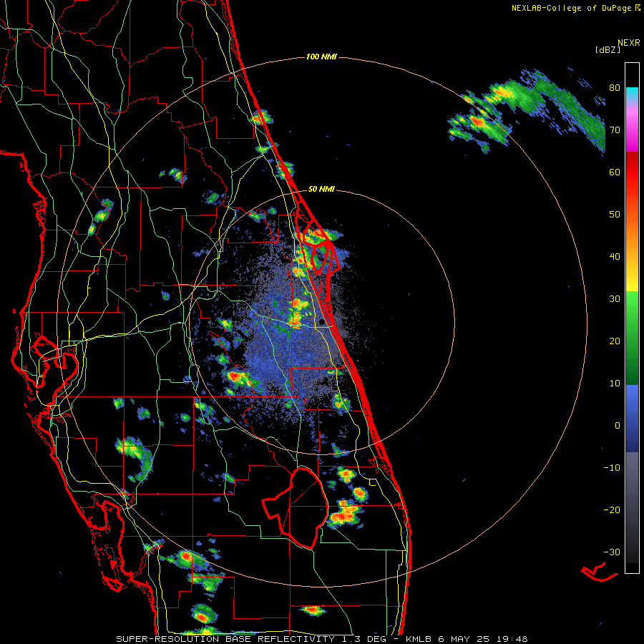This screenshot has height=644, width=644.
Task: Select the -30 value on the dBZ scale
Action: [x=612, y=552]
